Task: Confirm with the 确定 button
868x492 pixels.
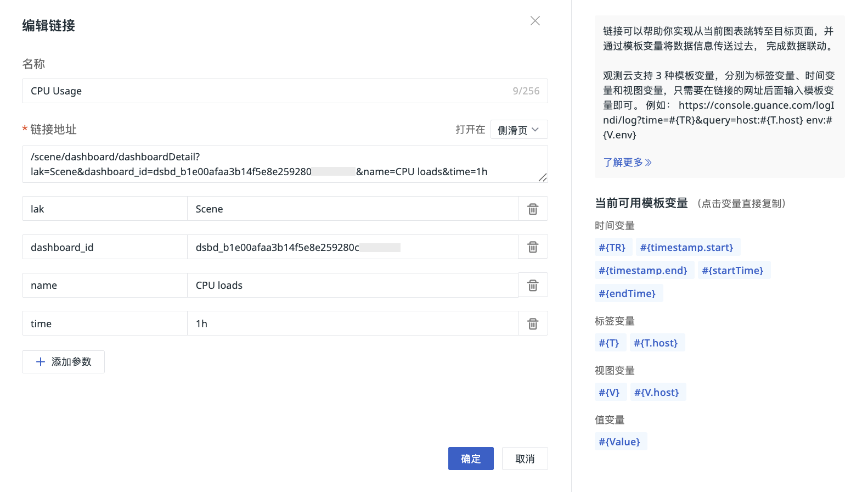Action: 471,459
